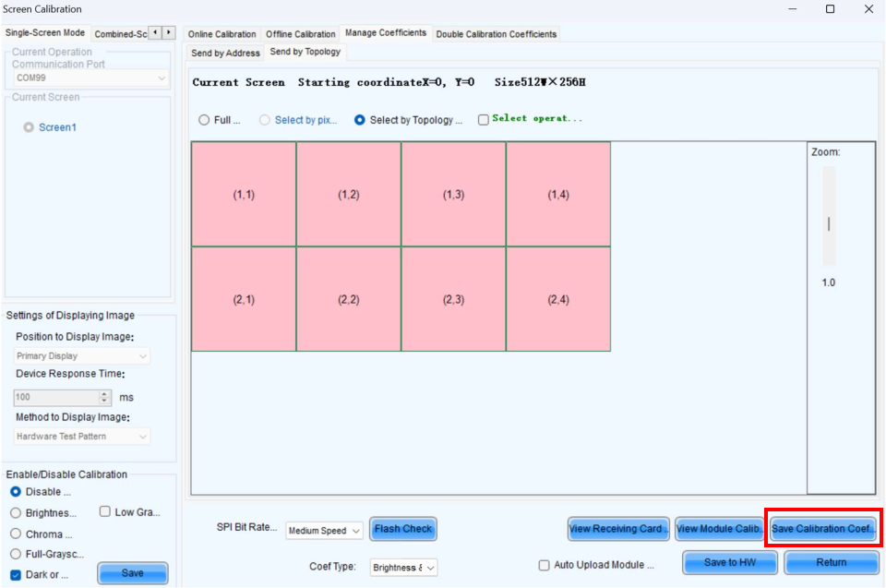
Task: Choose the Select by Topology radio option
Action: pos(360,120)
